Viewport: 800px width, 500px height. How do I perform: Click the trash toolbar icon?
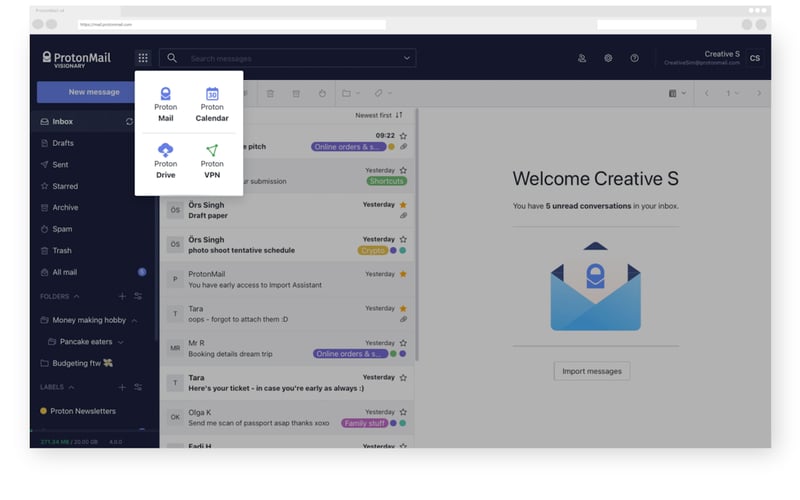270,93
